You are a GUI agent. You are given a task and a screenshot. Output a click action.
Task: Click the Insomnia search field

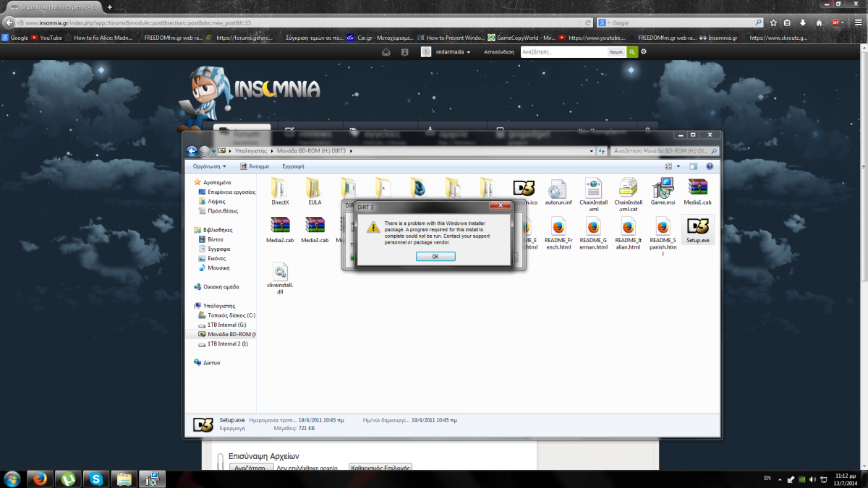(x=563, y=52)
